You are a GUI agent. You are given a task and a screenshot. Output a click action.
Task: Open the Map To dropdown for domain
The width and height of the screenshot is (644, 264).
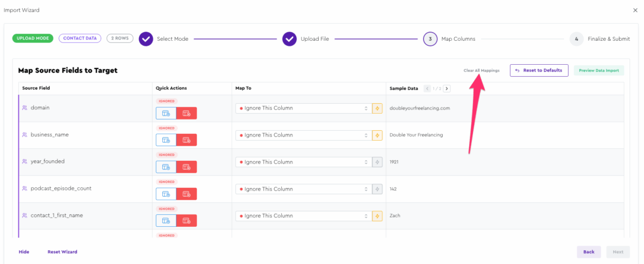303,108
